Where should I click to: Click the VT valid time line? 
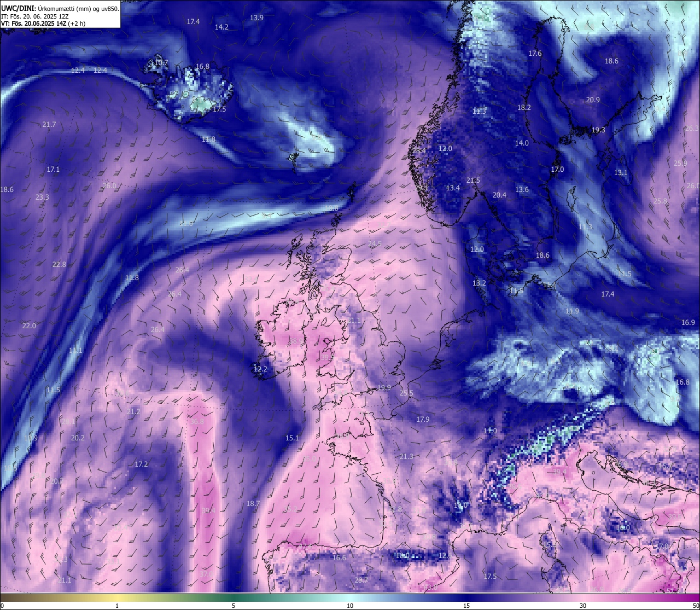click(43, 24)
